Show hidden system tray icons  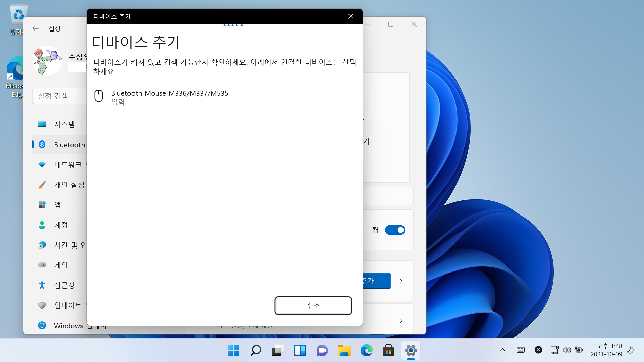pos(502,350)
